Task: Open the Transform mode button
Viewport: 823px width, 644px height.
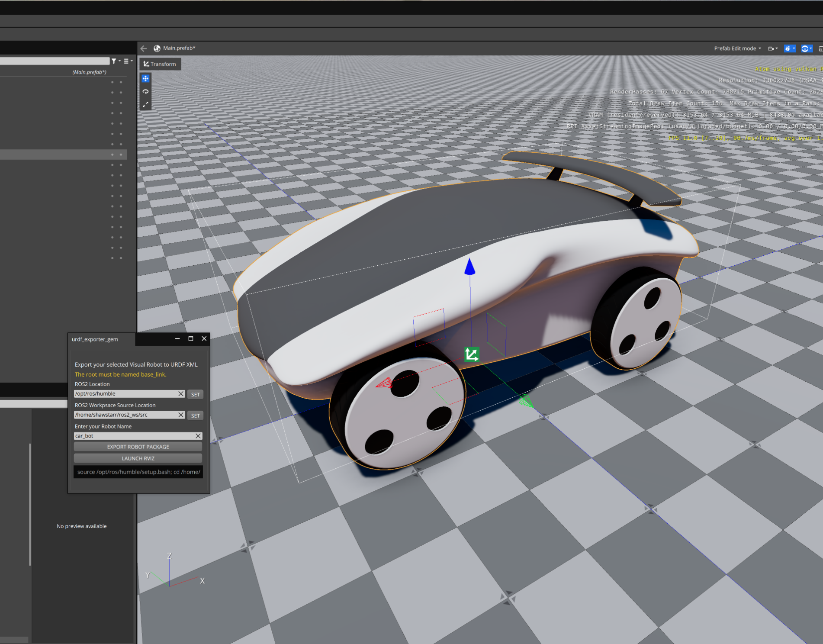Action: pos(160,64)
